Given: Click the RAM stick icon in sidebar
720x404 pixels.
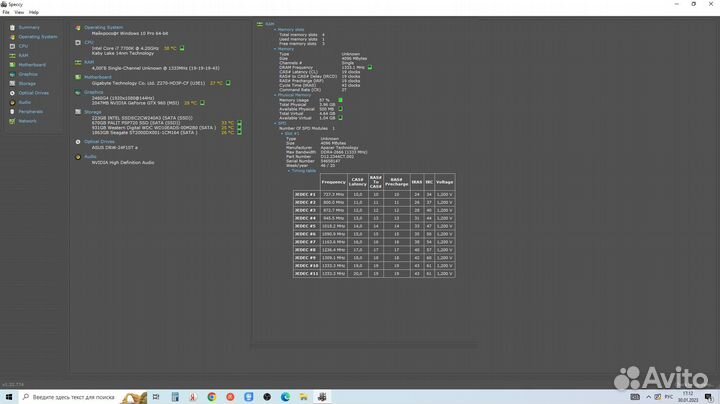Looking at the screenshot, I should click(x=12, y=56).
